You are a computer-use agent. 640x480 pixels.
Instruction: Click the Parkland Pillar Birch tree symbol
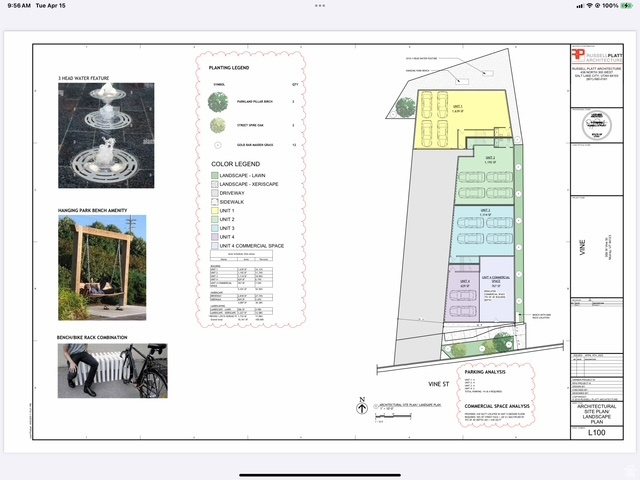(x=218, y=101)
